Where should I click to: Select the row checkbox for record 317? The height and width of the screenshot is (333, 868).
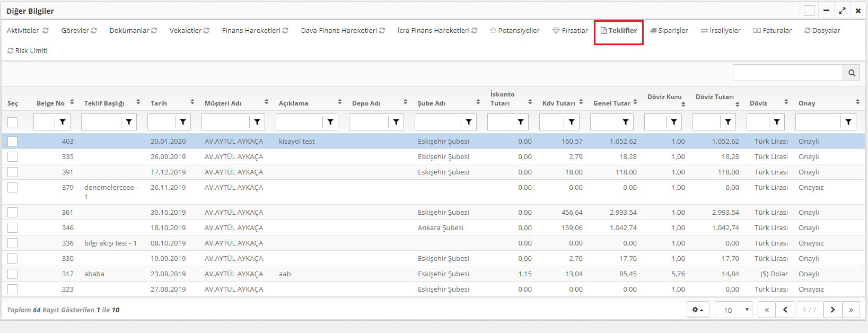[13, 274]
